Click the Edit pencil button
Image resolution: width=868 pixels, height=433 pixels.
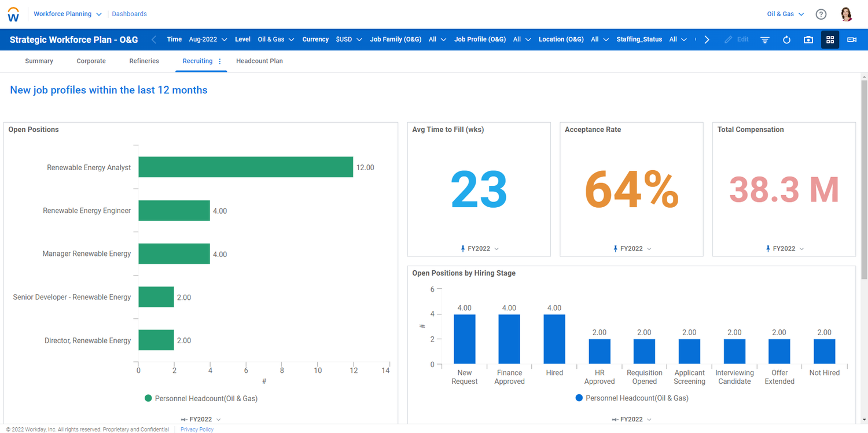point(737,39)
